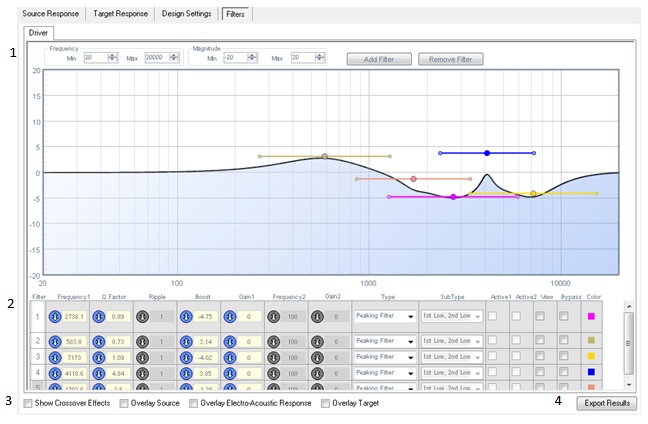Viewport: 648px width, 424px height.
Task: Enable Show Crossover Effects checkbox
Action: point(28,403)
